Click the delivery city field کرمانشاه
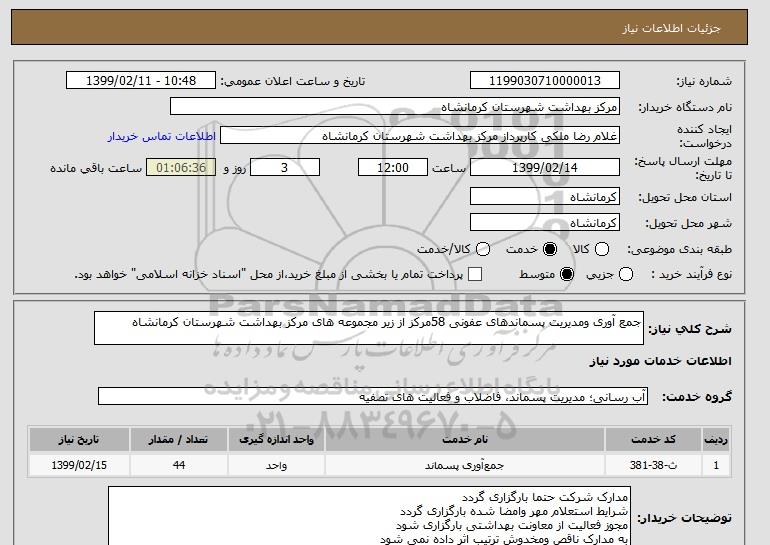 [545, 223]
